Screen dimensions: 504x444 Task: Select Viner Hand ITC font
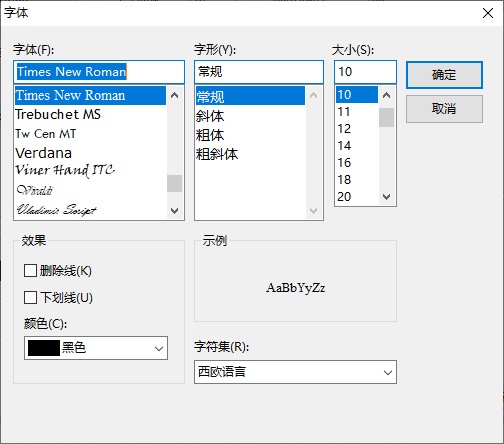[90, 171]
